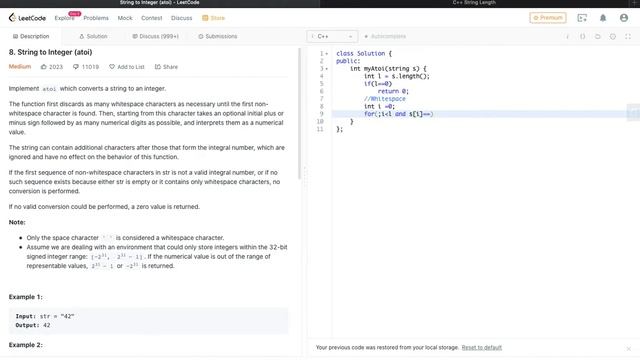The width and height of the screenshot is (640, 360).
Task: Open the C++ language dropdown
Action: (x=332, y=36)
